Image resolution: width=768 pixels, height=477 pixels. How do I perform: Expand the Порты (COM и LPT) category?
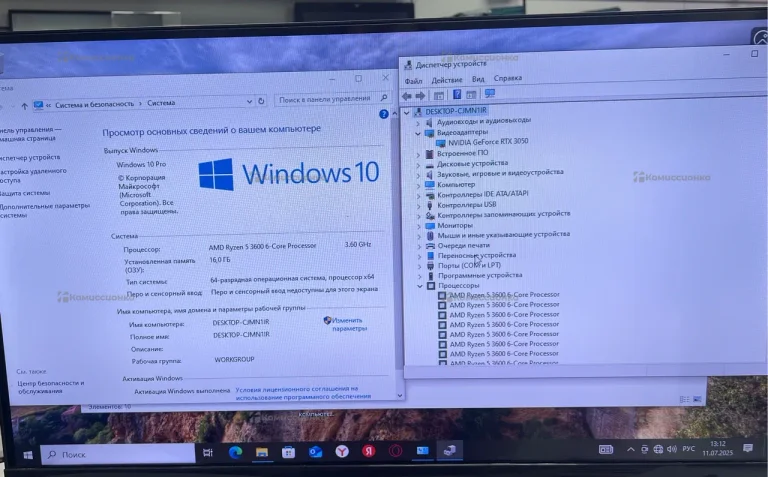point(419,266)
